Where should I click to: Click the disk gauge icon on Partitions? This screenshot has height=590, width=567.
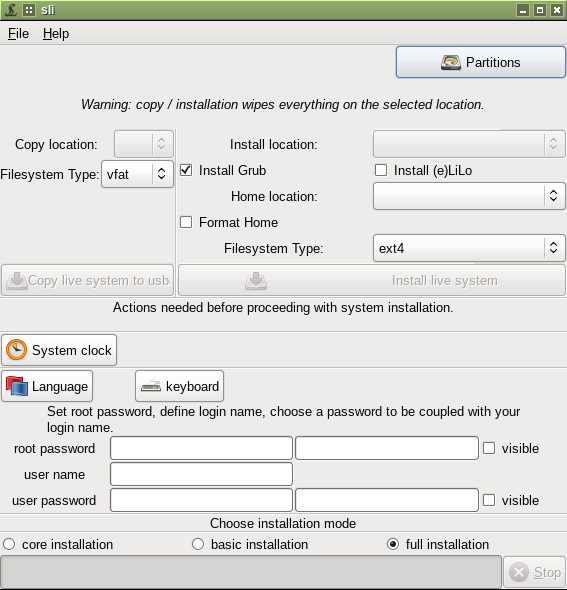451,62
